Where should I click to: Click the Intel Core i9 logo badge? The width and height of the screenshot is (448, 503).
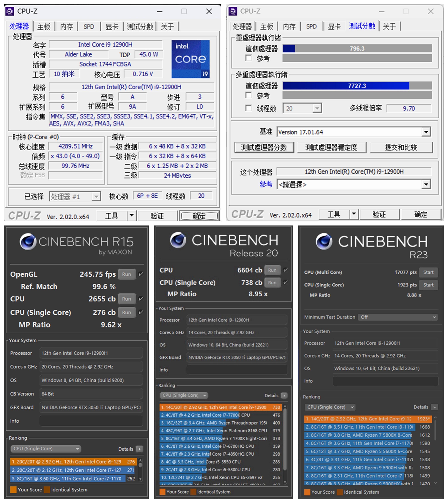(190, 59)
